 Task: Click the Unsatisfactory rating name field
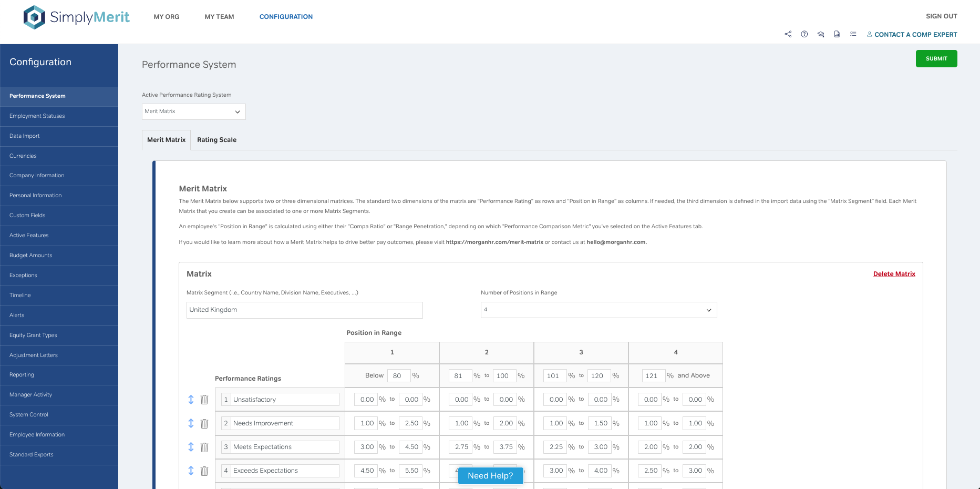pos(285,400)
